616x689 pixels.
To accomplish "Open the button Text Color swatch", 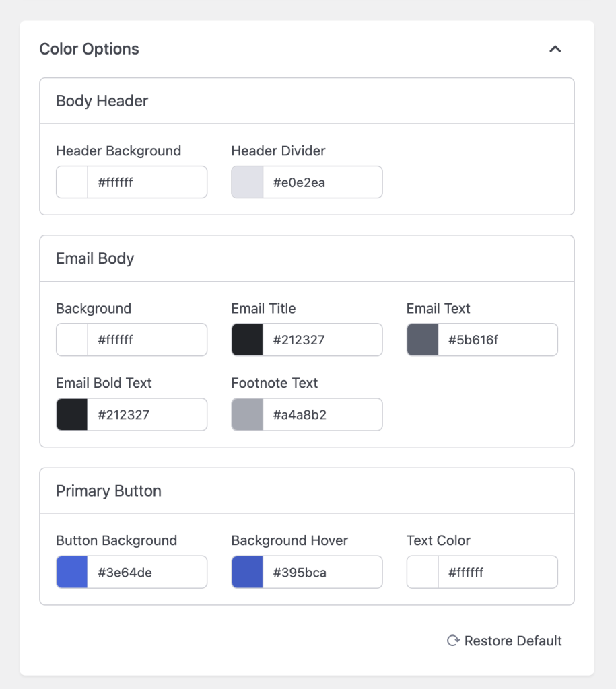I will [x=423, y=573].
